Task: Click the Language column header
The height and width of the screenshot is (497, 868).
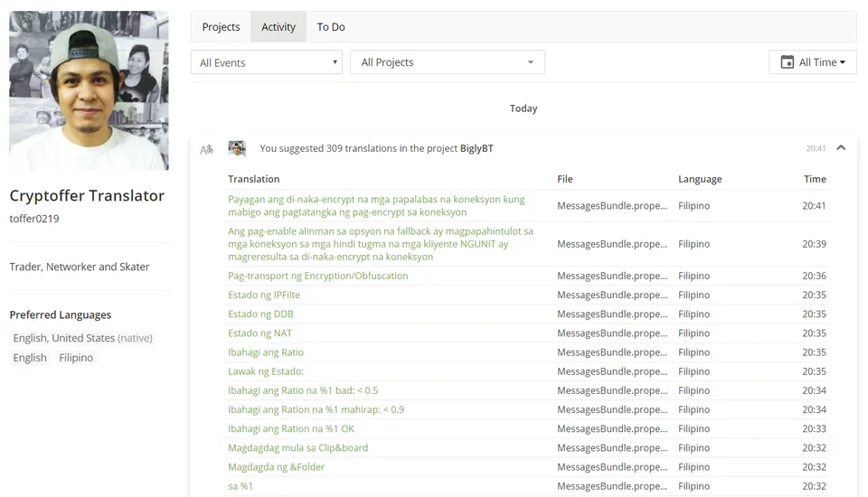Action: [700, 179]
